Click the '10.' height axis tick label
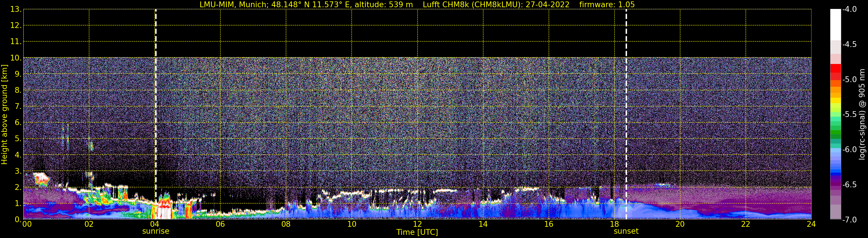Screen dimensions: 868x238 coord(16,58)
